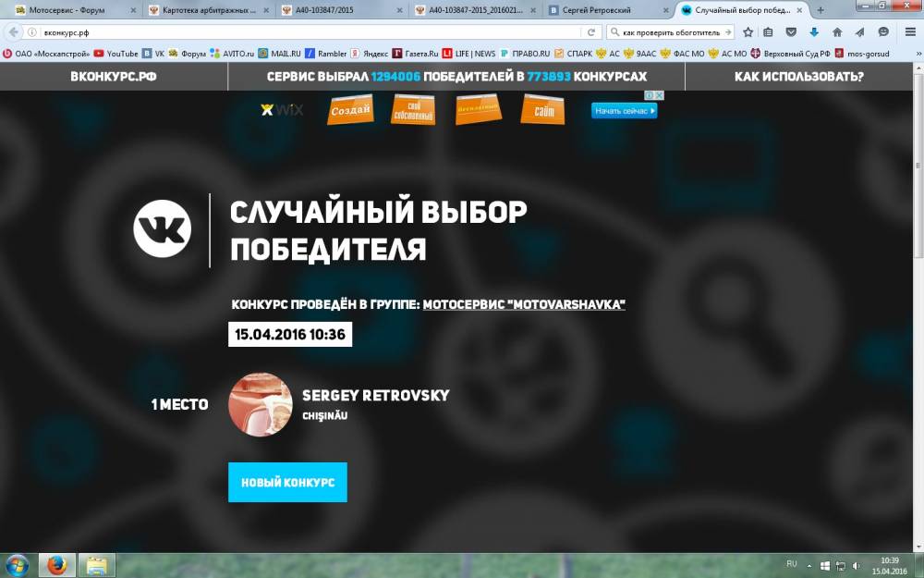Show more bookmarks with chevron
The image size is (924, 578).
(918, 54)
